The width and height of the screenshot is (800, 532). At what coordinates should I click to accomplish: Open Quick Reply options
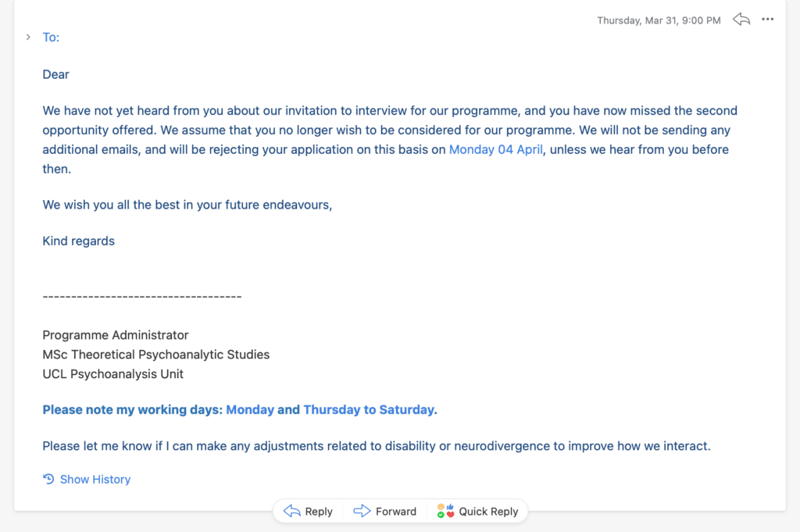[x=477, y=511]
